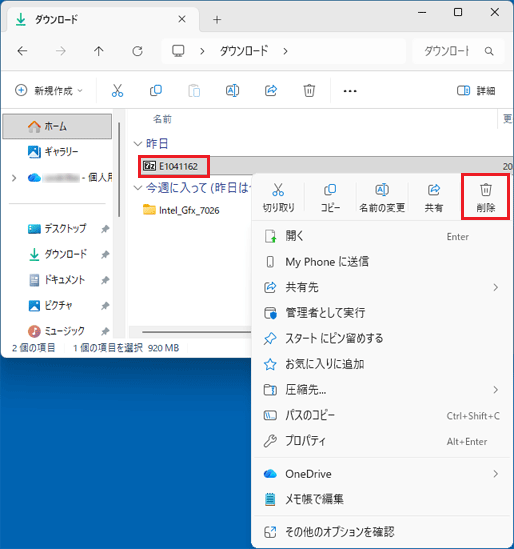Choose My Phone に送信 menu entry
The height and width of the screenshot is (549, 514).
tap(382, 262)
